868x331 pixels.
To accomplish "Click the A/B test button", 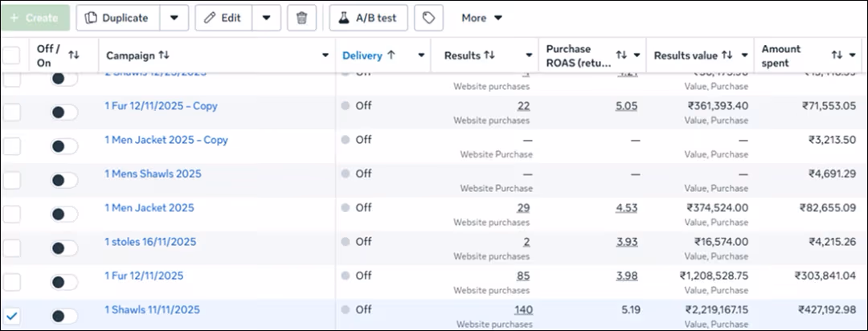I will pos(369,18).
